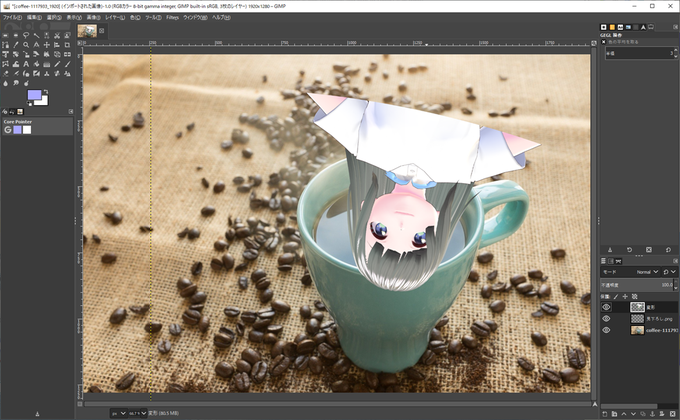Select the Scissors Select tool

pyautogui.click(x=57, y=35)
